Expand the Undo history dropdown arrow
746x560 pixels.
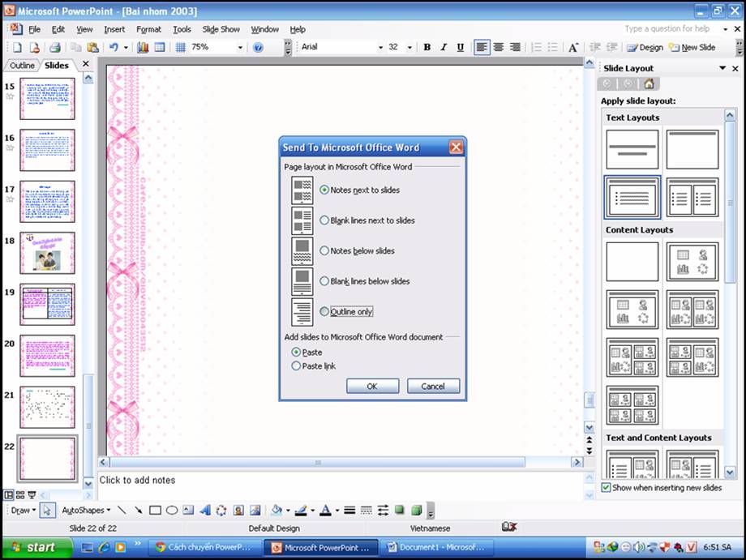(x=126, y=48)
